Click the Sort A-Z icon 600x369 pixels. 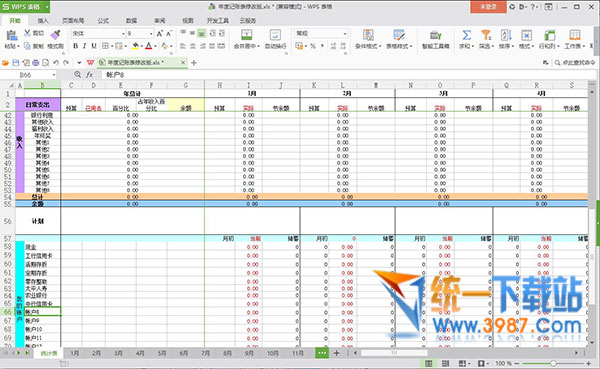tap(506, 35)
